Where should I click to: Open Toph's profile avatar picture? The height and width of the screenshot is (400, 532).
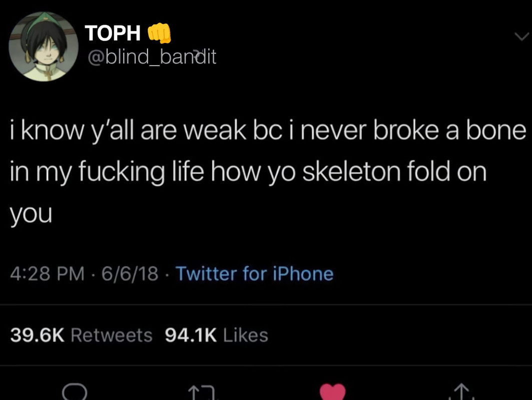[x=44, y=46]
